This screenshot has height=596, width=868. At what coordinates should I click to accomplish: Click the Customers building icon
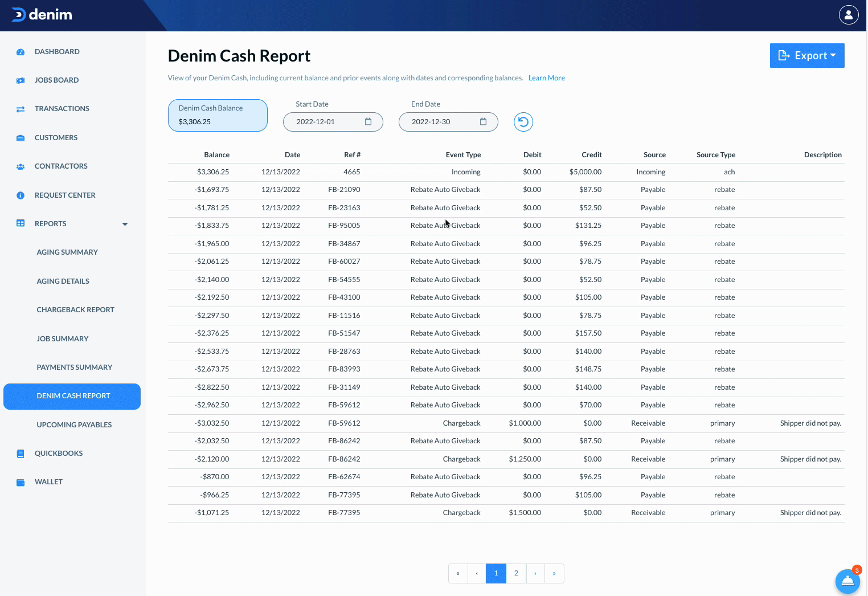(21, 138)
